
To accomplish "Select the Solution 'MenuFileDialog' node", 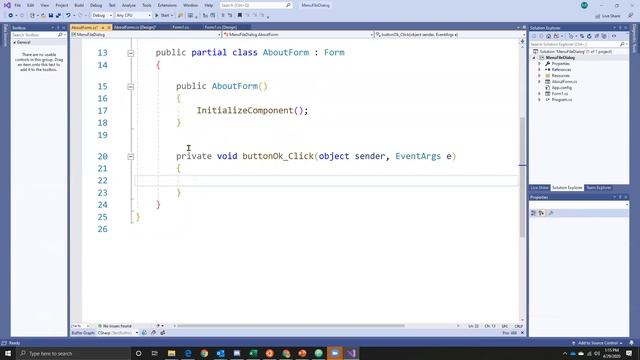I will point(576,52).
